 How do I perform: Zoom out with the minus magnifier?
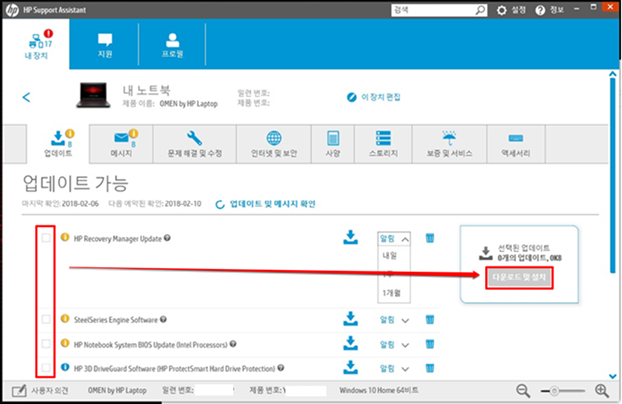(523, 391)
